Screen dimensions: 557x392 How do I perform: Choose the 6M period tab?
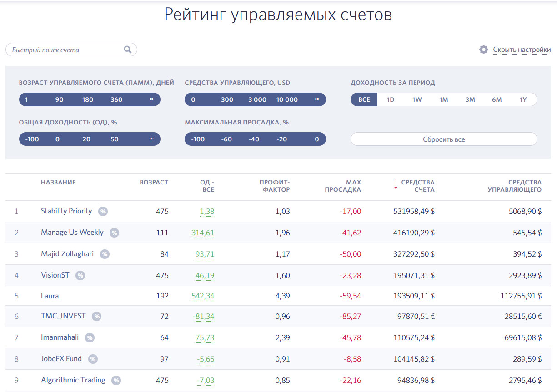click(497, 99)
